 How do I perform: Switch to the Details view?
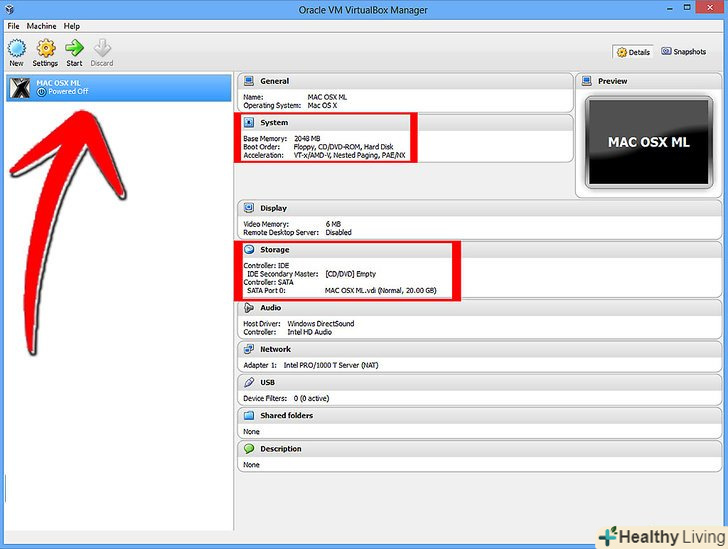pyautogui.click(x=633, y=52)
